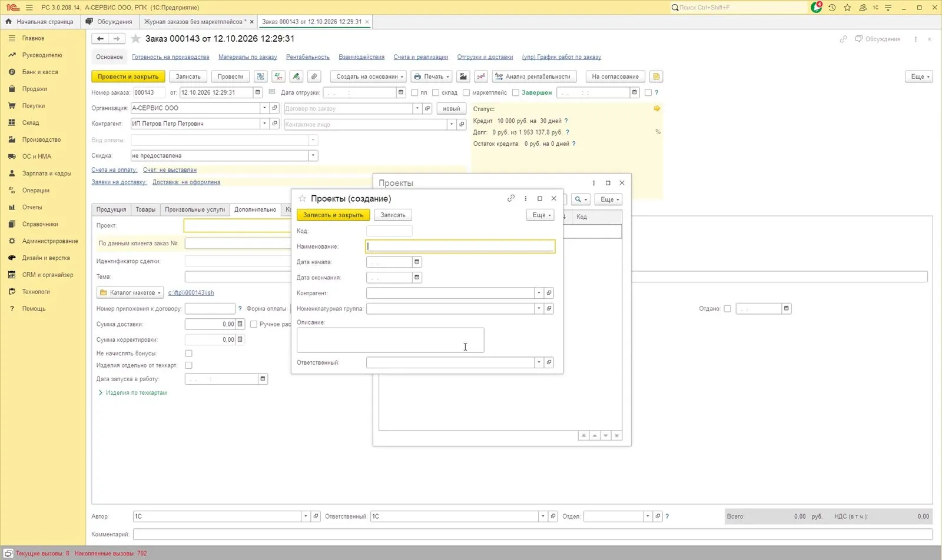This screenshot has height=560, width=942.
Task: Click Записать и закрыть in project dialog
Action: point(333,215)
